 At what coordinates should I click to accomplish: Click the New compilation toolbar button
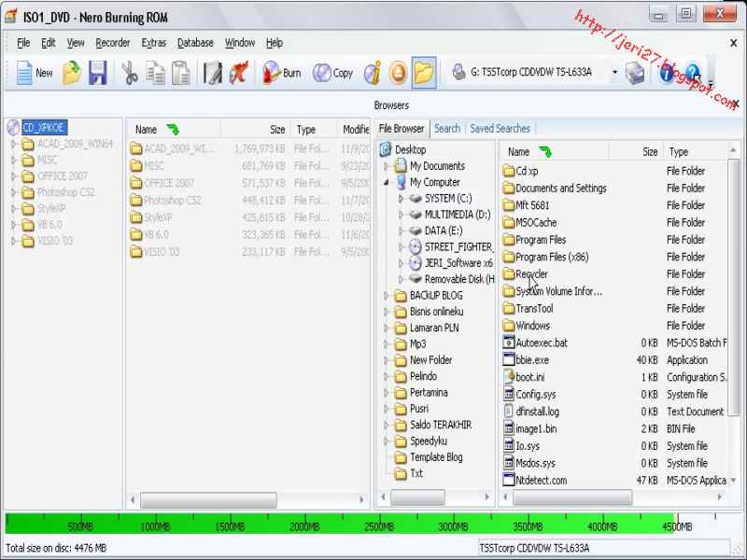pos(34,74)
